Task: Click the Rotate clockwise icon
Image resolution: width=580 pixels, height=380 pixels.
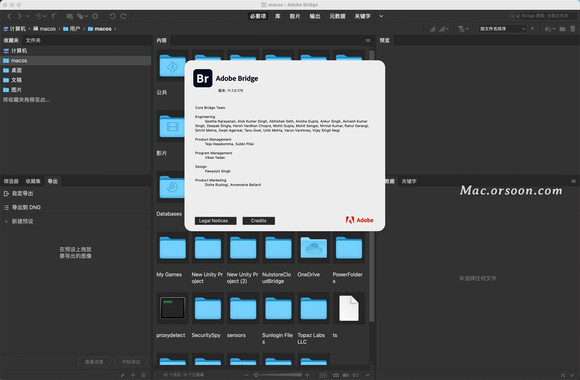Action: click(123, 16)
